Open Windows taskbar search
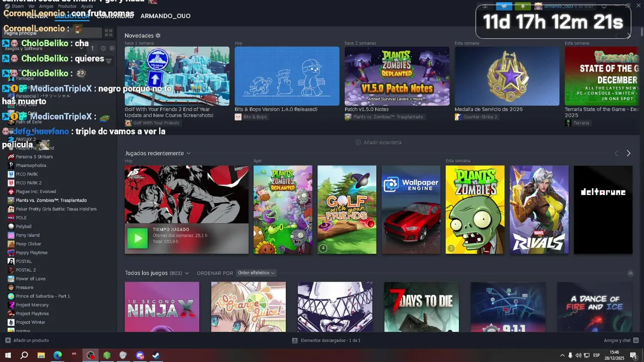The height and width of the screenshot is (362, 644). pyautogui.click(x=24, y=355)
